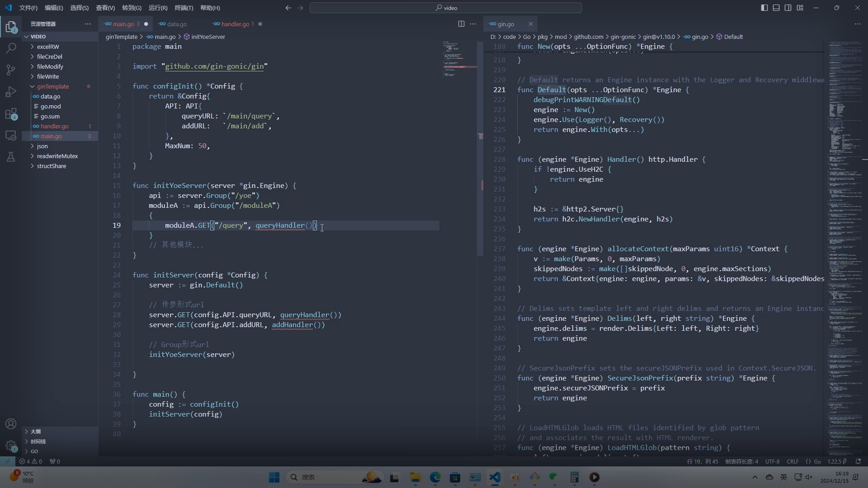Open go.sum in the file tree
868x488 pixels.
[60, 116]
